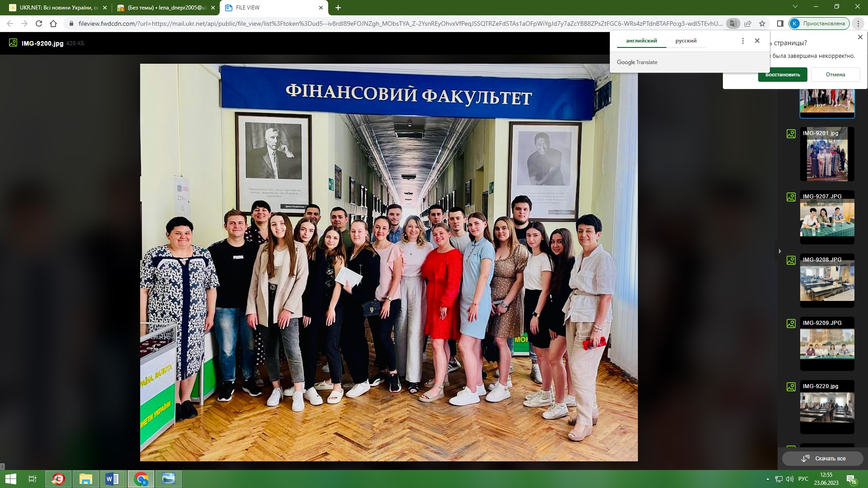Open the tab search dropdown arrow
The width and height of the screenshot is (868, 488).
pos(795,7)
